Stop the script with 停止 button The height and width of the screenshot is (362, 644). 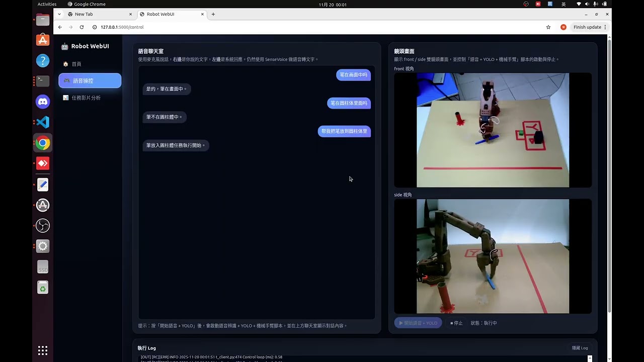(x=456, y=323)
